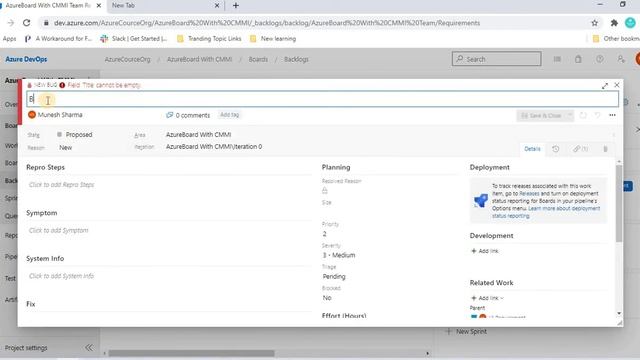This screenshot has height=360, width=640.
Task: Open the work items list icon in header
Action: (557, 59)
